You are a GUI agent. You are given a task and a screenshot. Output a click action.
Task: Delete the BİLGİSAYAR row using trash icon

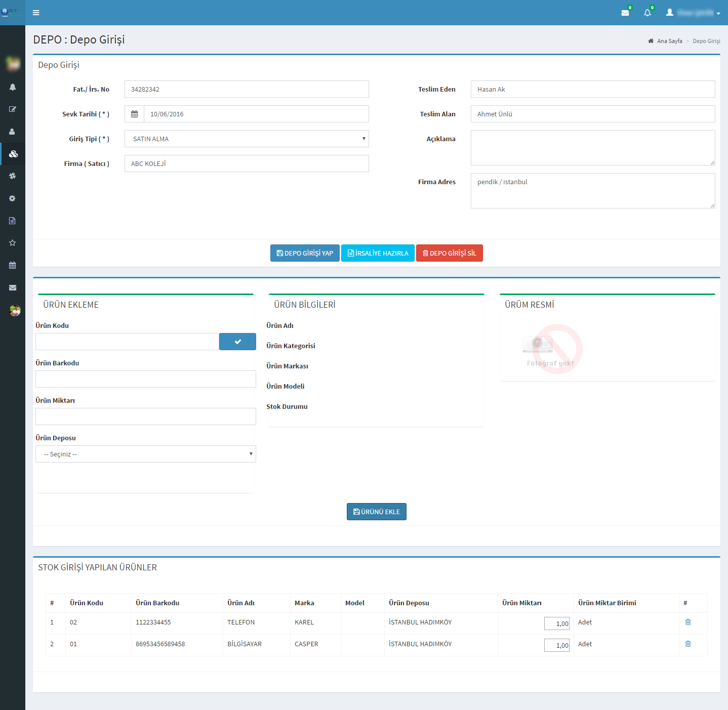coord(687,644)
